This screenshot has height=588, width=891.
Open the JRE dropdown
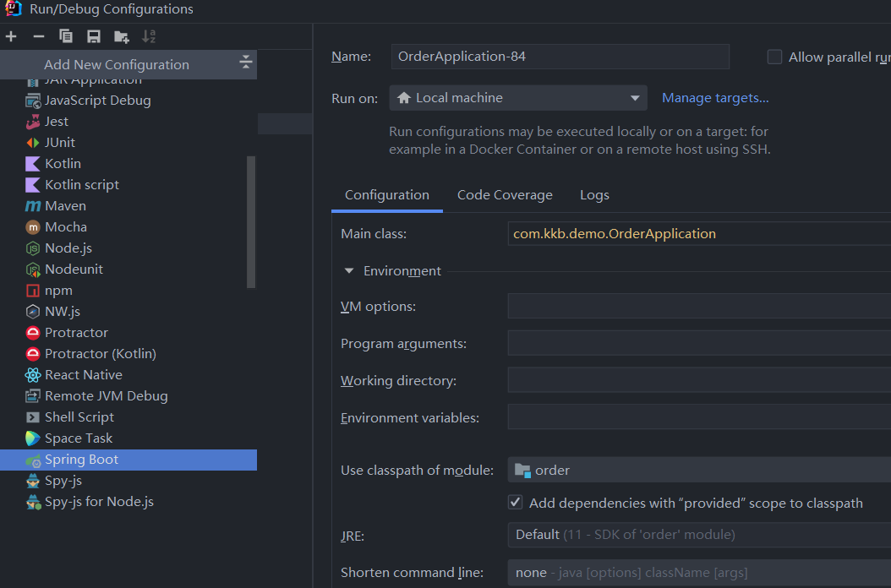coord(699,535)
